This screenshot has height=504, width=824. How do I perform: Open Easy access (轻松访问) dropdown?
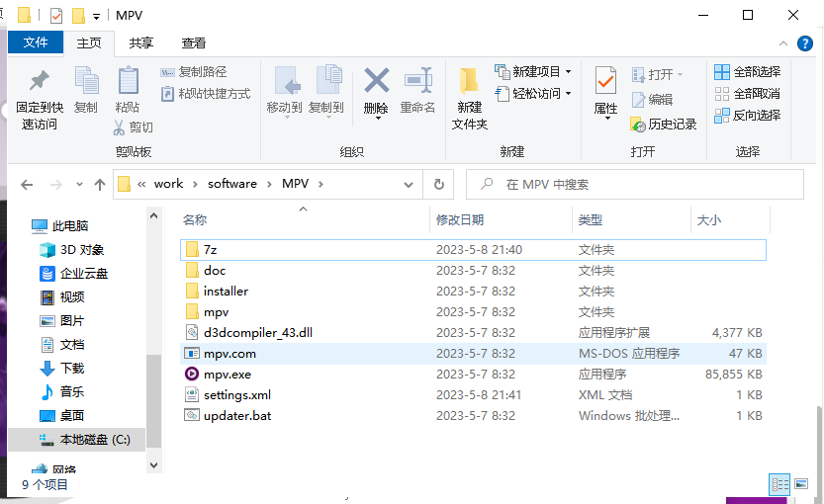[x=533, y=94]
